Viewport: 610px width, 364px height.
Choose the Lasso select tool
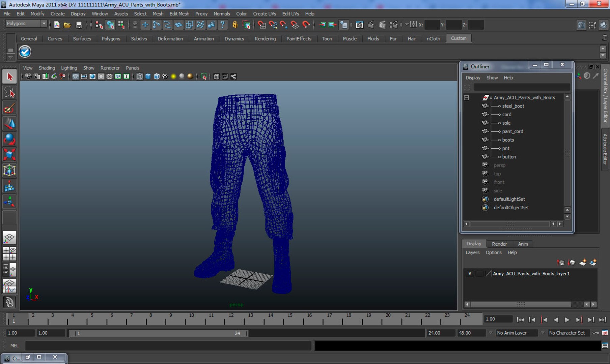(9, 92)
